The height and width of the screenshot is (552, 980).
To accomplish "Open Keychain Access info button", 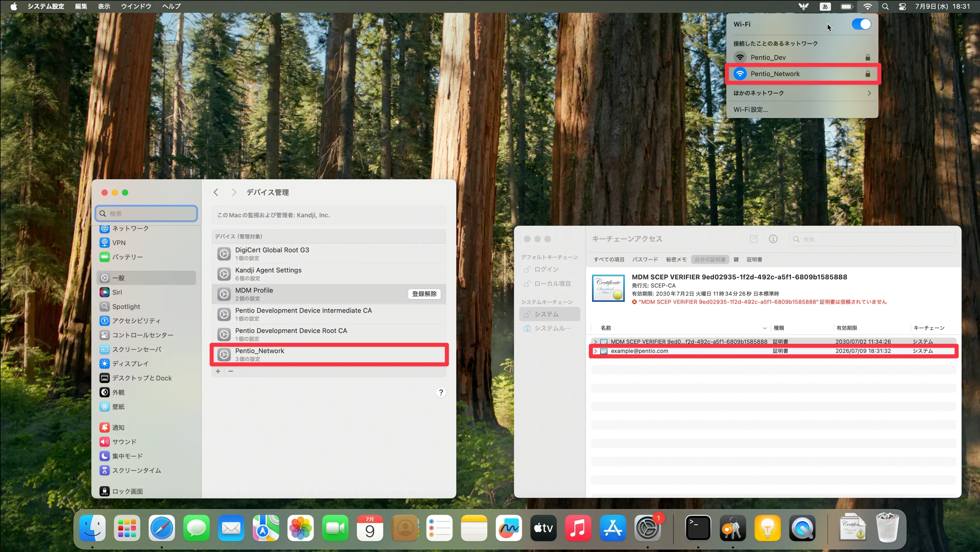I will pos(773,239).
